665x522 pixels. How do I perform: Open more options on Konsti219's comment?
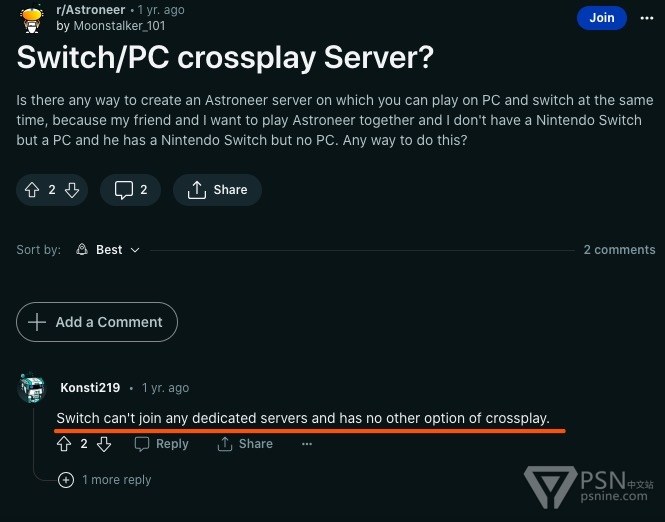coord(307,444)
